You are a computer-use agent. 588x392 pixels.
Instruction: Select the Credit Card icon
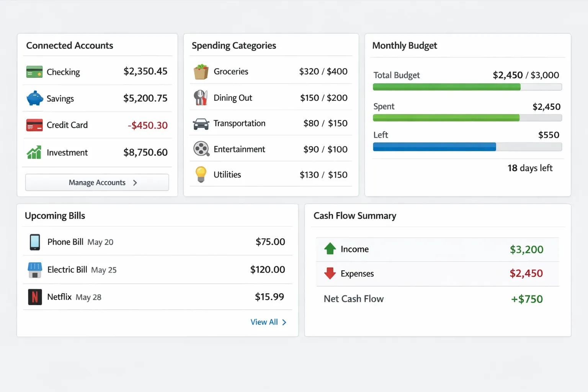coord(34,125)
